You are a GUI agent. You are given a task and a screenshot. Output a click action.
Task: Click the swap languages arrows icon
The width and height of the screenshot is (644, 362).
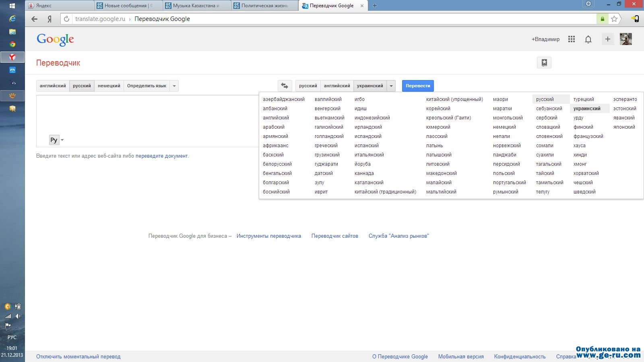pyautogui.click(x=285, y=86)
